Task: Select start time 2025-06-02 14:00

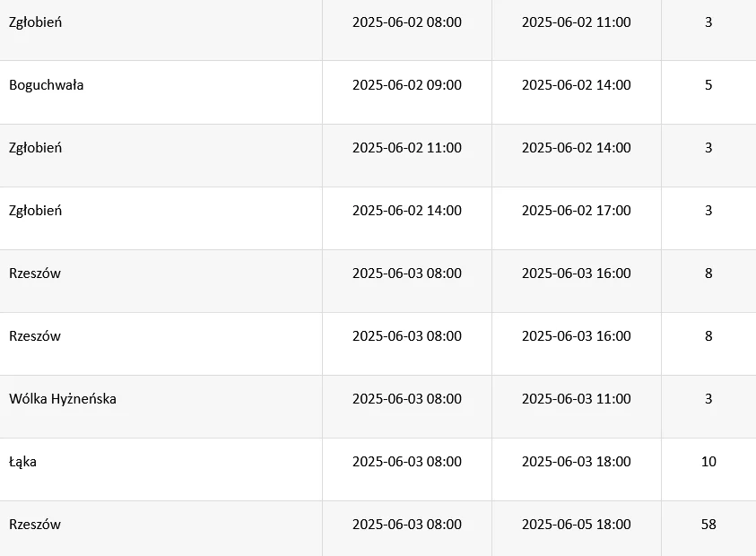Action: pos(406,211)
